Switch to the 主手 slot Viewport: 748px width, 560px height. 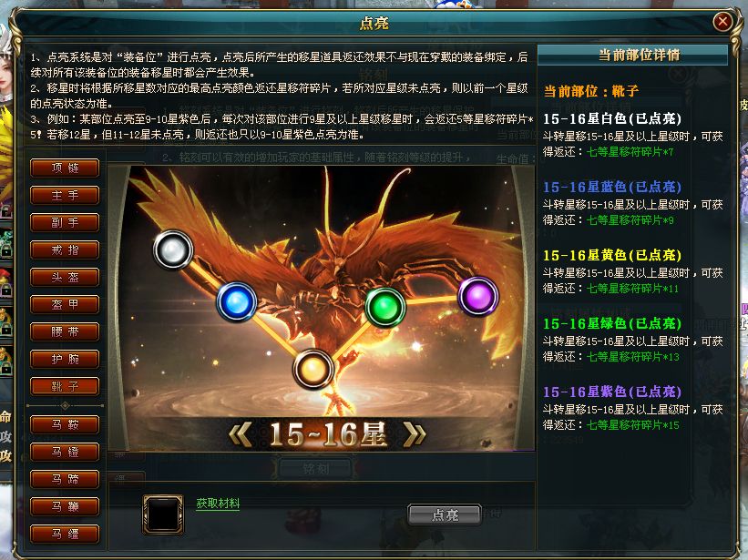65,196
